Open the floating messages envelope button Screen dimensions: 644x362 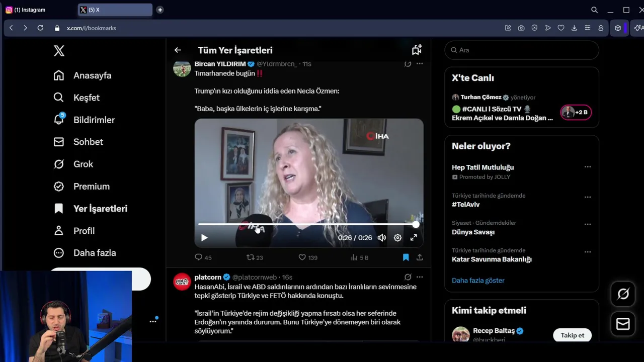click(x=623, y=324)
